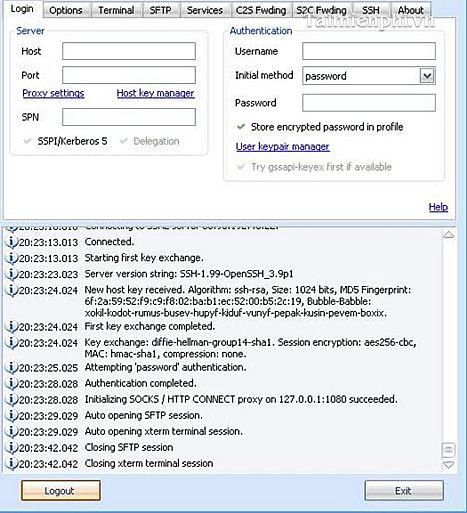Open Proxy settings link
467x513 pixels.
click(53, 93)
